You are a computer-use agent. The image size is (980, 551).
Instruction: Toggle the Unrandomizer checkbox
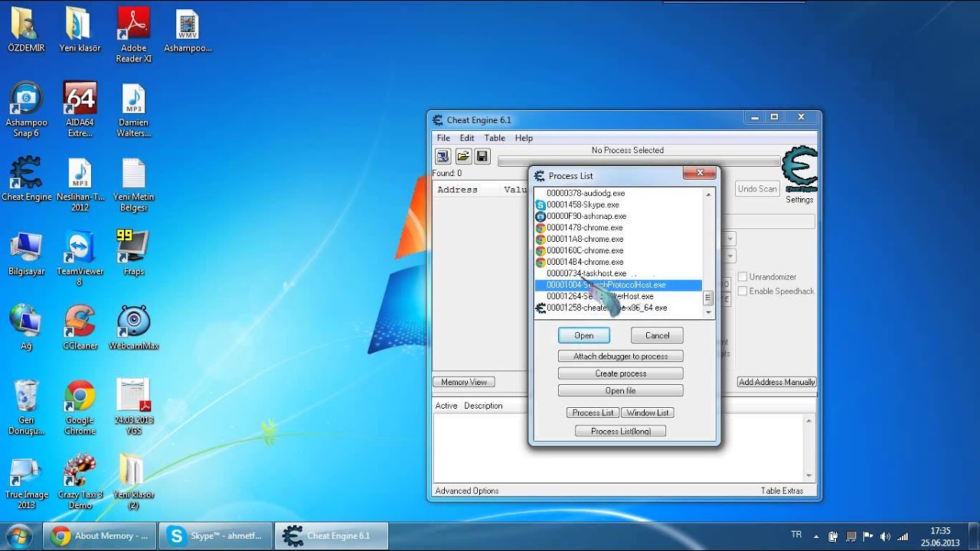[x=742, y=277]
